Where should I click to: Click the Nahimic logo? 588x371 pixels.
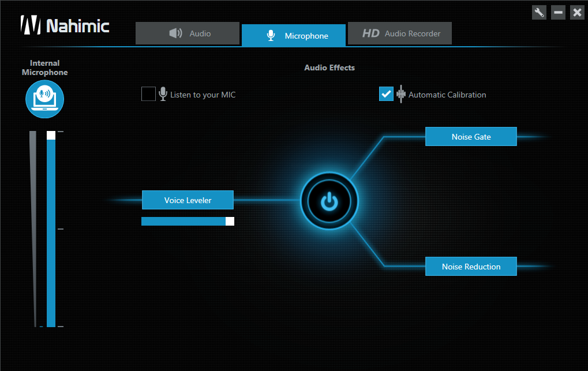click(65, 25)
